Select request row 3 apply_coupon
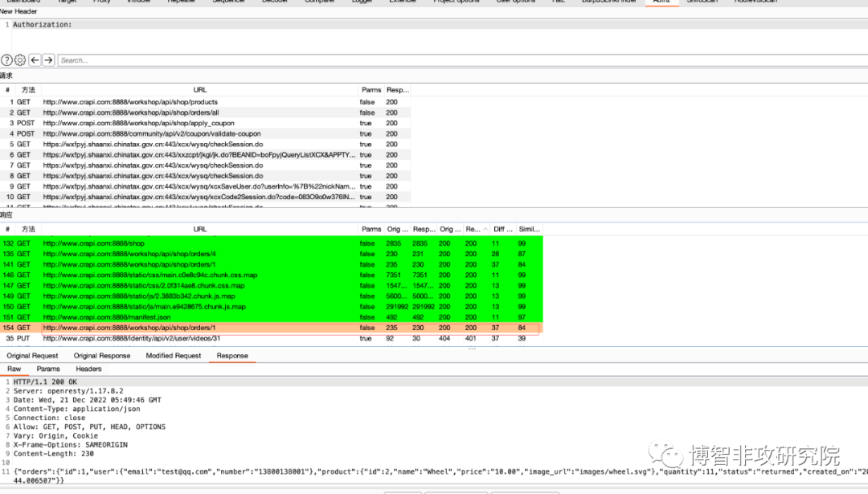Image resolution: width=868 pixels, height=494 pixels. click(x=206, y=123)
